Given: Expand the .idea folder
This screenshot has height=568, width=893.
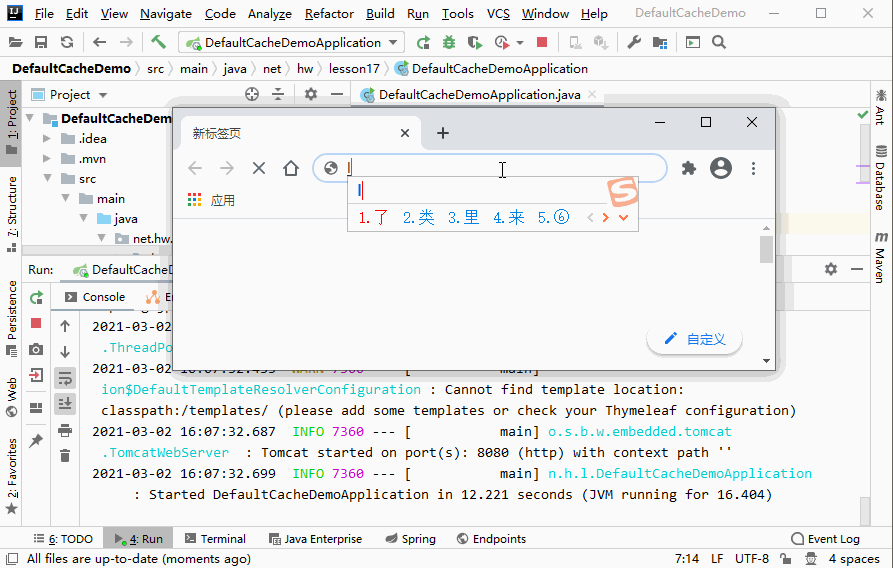Looking at the screenshot, I should [x=47, y=138].
